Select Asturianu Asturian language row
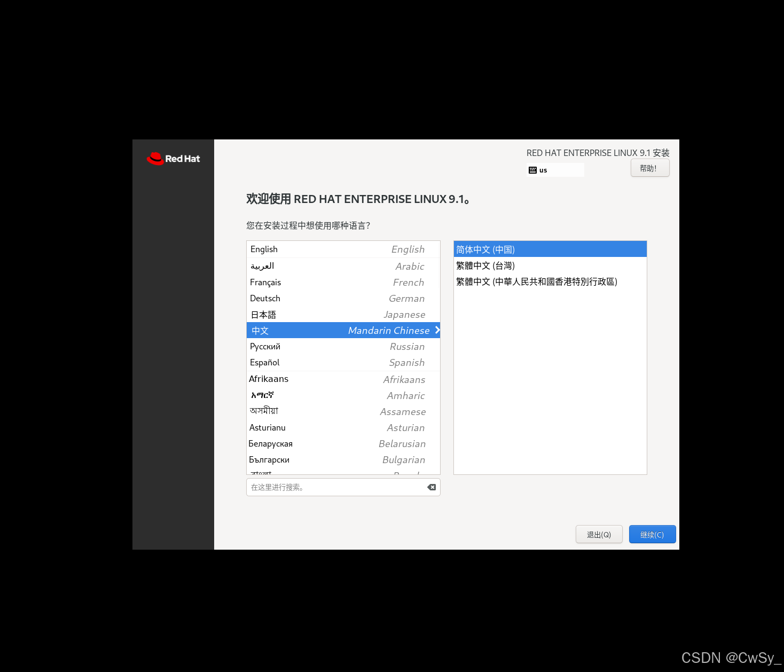This screenshot has height=672, width=784. [x=343, y=427]
